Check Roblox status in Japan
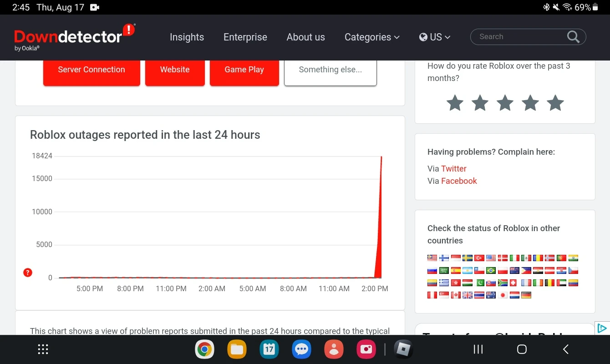The image size is (610, 364). coord(503,295)
